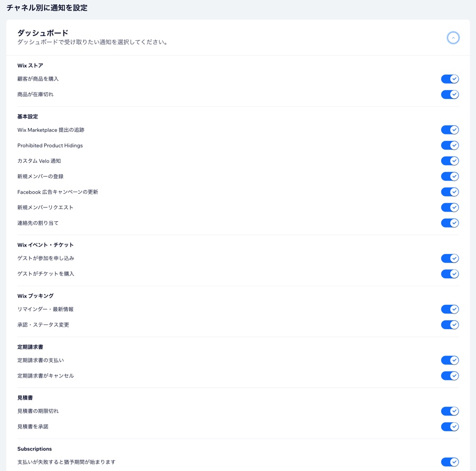Image resolution: width=476 pixels, height=471 pixels.
Task: Click the 新規メンバーの登録 label
Action: [x=40, y=176]
